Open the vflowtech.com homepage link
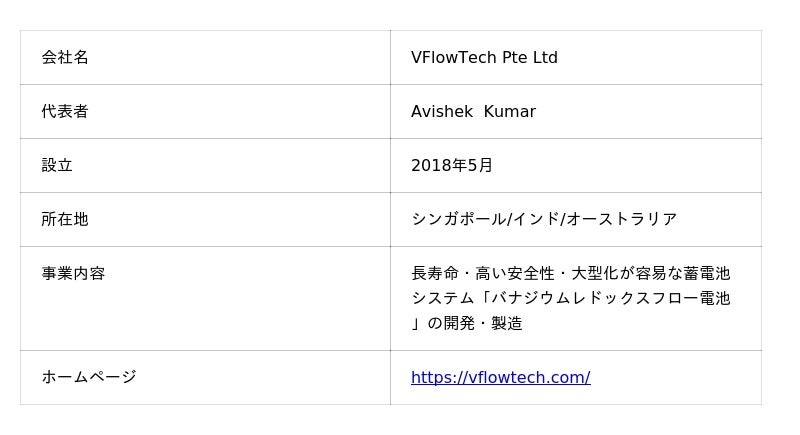This screenshot has height=435, width=800. 500,377
